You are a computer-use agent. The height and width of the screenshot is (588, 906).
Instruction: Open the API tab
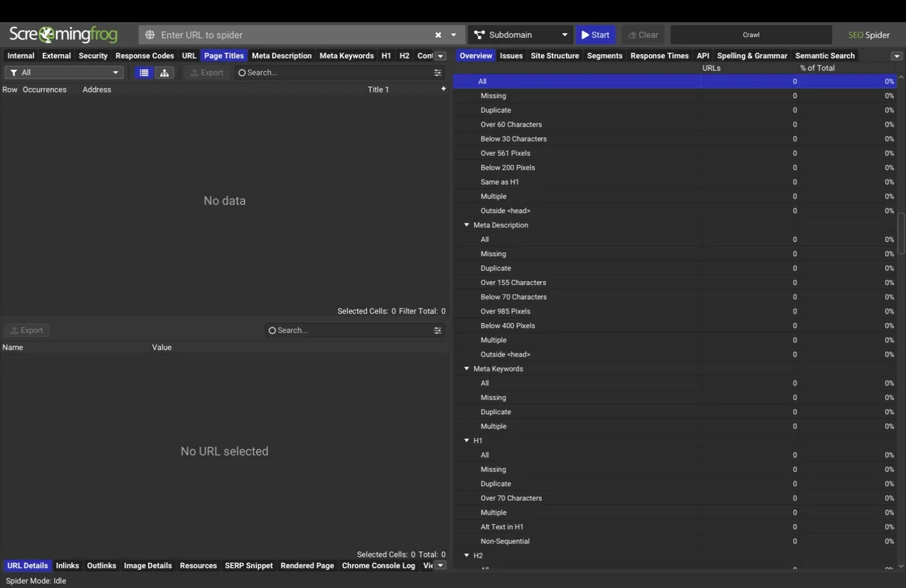point(703,56)
